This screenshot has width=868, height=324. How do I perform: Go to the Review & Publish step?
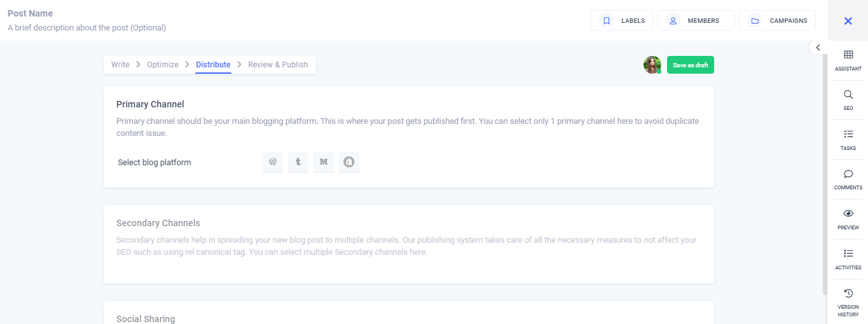click(278, 65)
